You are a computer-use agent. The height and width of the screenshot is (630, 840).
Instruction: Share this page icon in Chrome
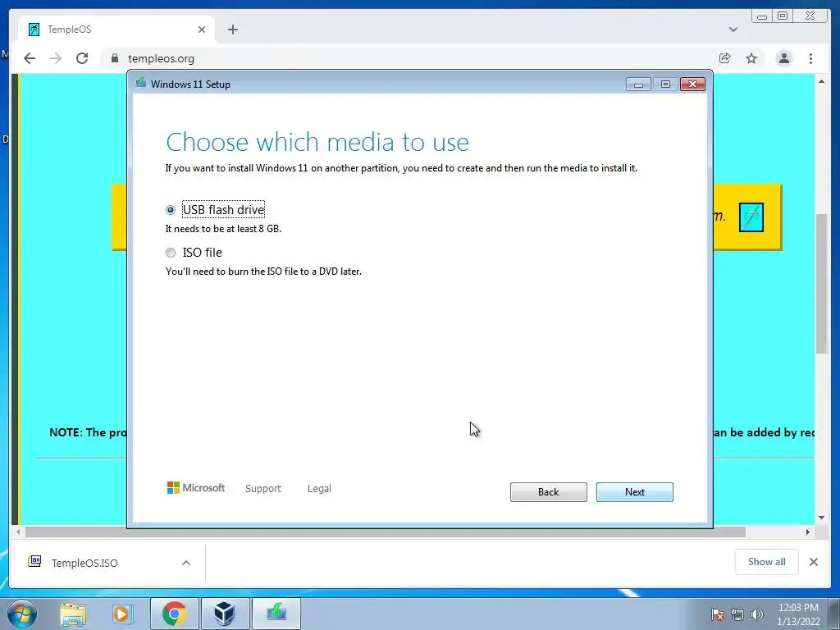tap(725, 58)
